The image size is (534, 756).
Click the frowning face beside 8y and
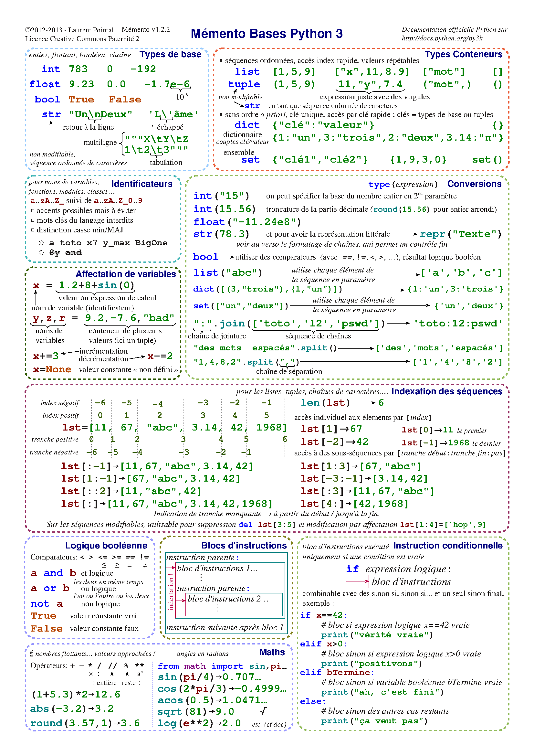click(x=41, y=253)
